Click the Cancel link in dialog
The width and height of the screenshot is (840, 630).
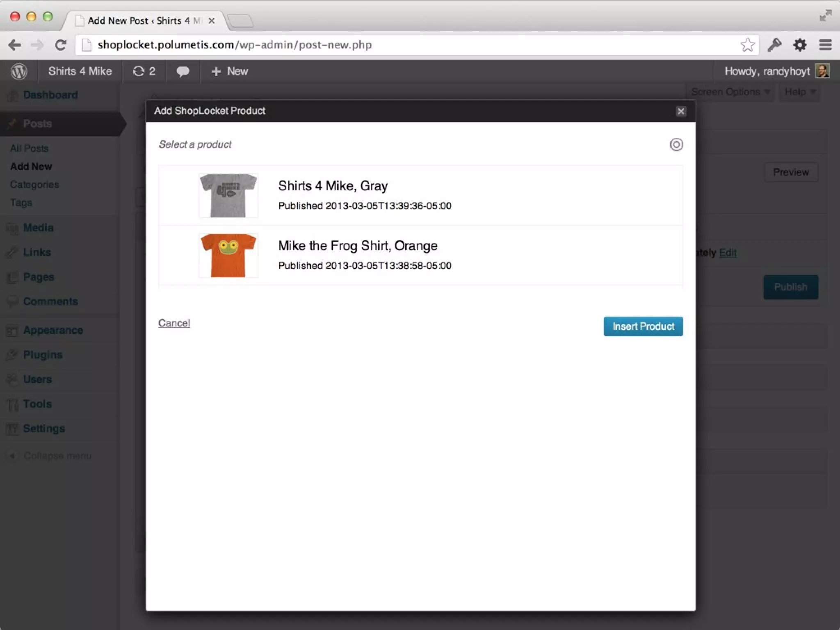coord(174,323)
